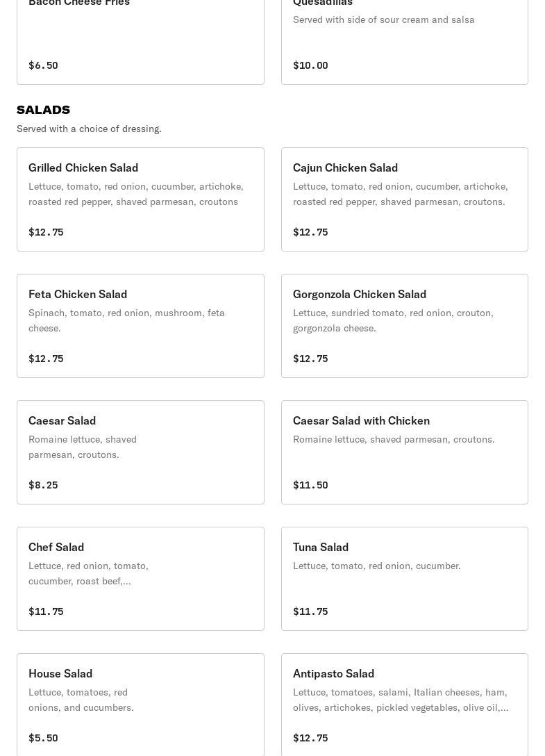
Task: Open the House Salad item
Action: (140, 705)
